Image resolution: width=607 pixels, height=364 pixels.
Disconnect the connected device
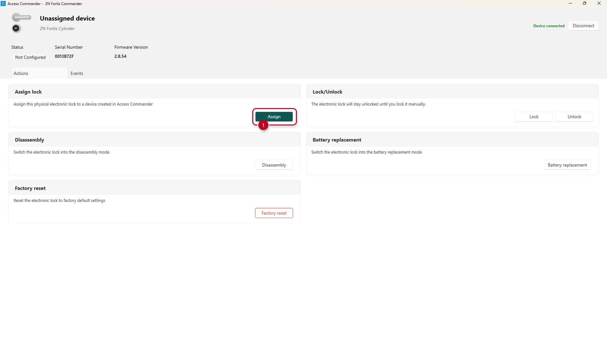(583, 26)
